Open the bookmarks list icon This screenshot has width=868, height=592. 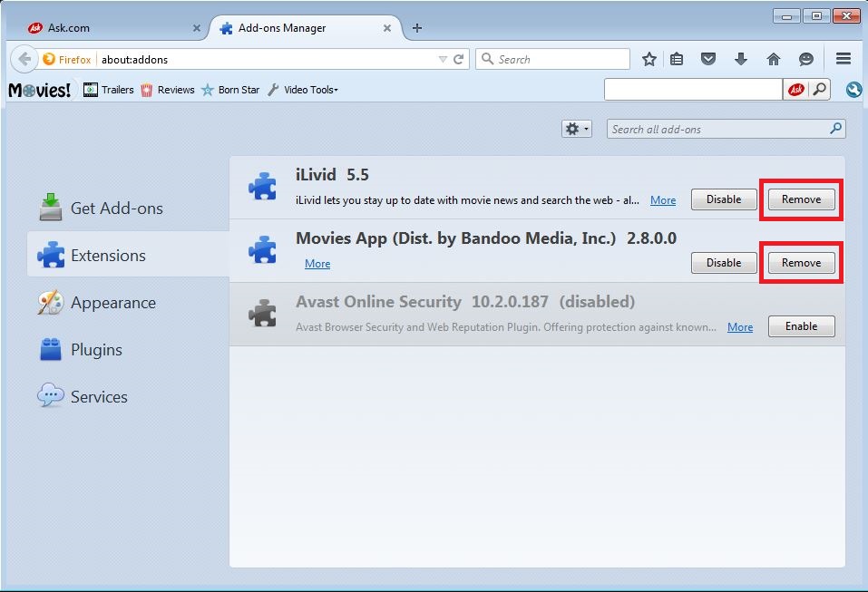[x=677, y=59]
